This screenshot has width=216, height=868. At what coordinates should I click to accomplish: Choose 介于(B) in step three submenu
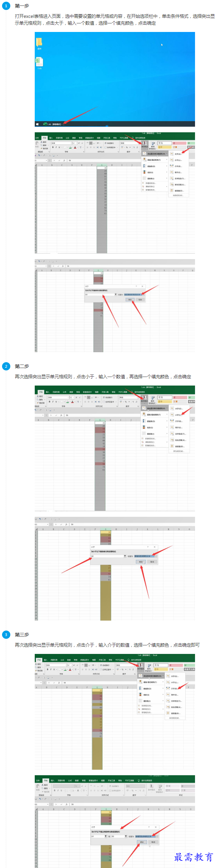pos(175,689)
